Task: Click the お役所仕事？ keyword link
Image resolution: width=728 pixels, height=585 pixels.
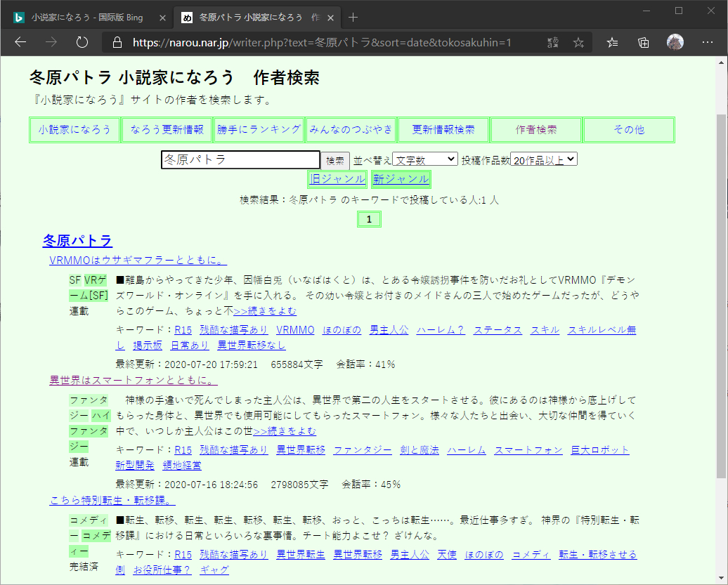Action: pyautogui.click(x=162, y=570)
